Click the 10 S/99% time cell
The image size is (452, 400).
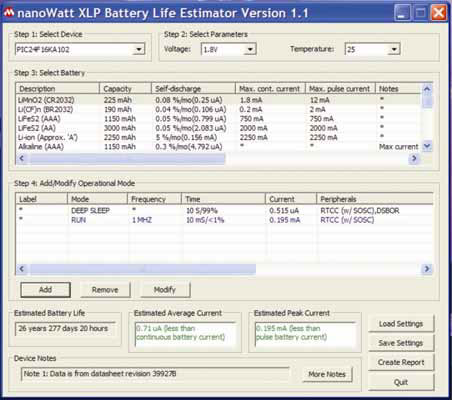coord(202,211)
